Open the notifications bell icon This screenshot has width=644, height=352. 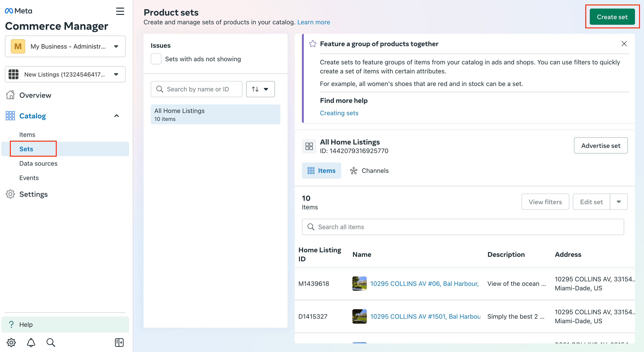coord(31,342)
